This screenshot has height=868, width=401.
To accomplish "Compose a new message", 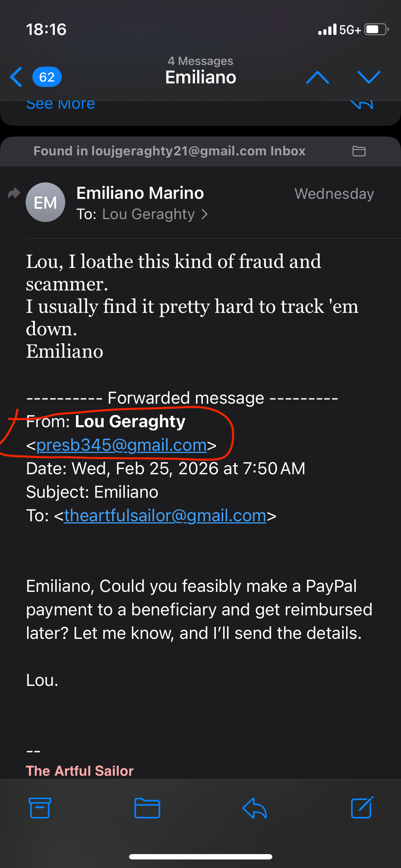I will point(362,808).
